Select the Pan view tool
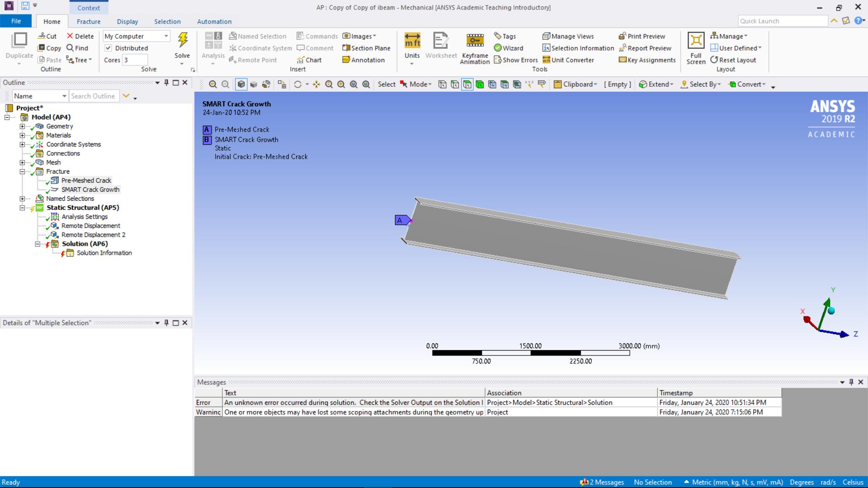Screen dimensions: 868x488 316,84
